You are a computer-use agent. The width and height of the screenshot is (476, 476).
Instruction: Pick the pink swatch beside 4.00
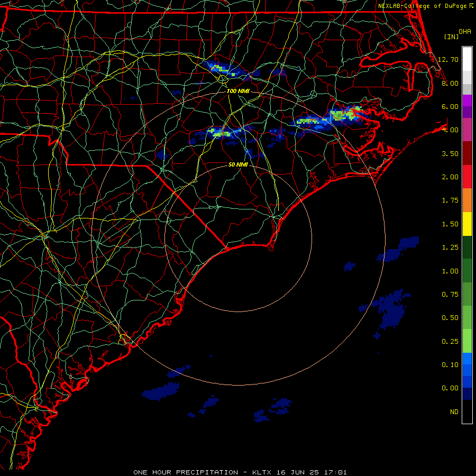pyautogui.click(x=467, y=130)
